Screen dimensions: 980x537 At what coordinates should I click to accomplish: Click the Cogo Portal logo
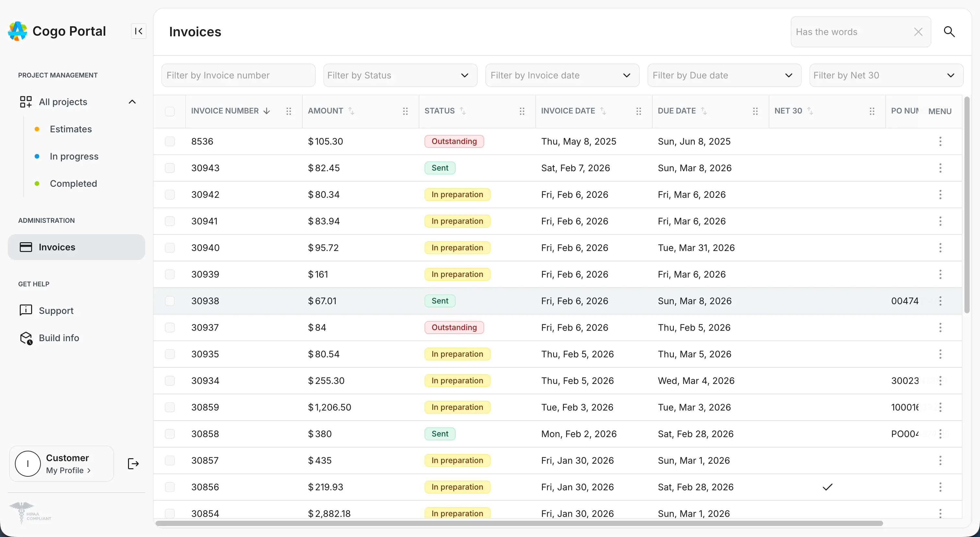(17, 31)
